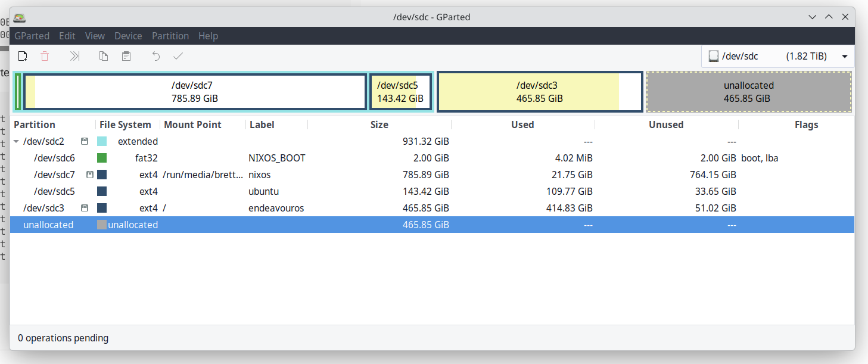This screenshot has width=868, height=364.
Task: Click the Copy partition toolbar icon
Action: pos(104,56)
